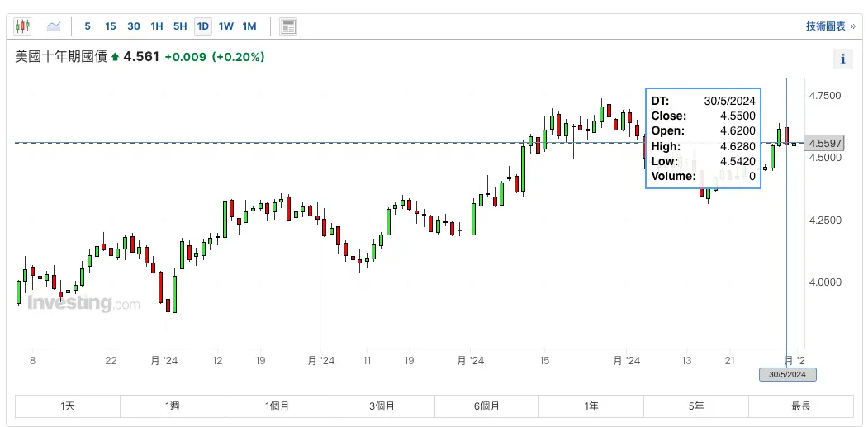
Task: Click the 30/5/2024 date marker on axis
Action: point(787,375)
